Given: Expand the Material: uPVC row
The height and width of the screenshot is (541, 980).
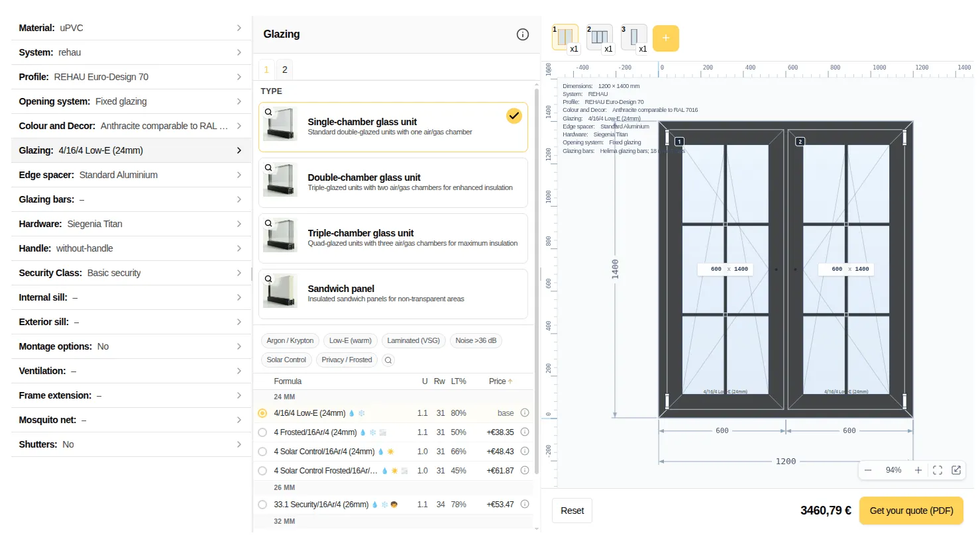Looking at the screenshot, I should coord(130,28).
